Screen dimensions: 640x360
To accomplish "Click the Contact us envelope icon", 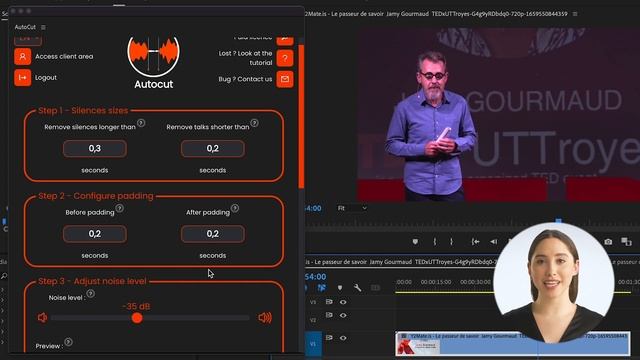I will 285,79.
